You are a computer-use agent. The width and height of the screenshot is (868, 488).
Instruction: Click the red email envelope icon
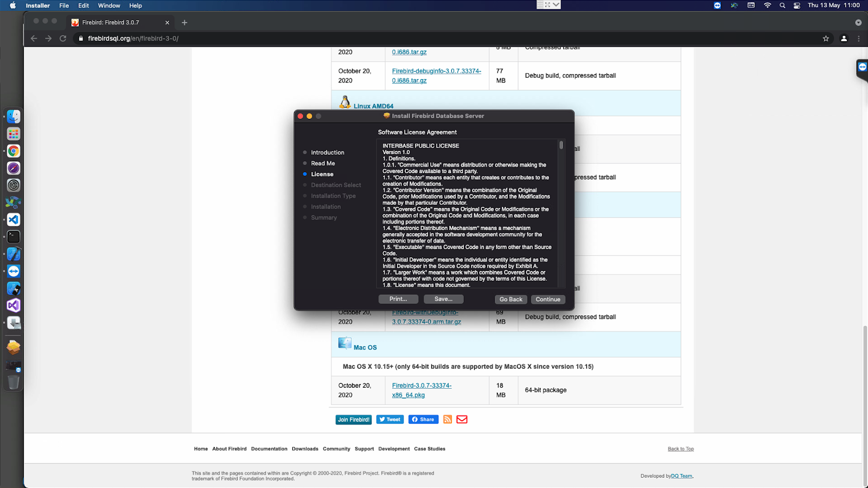coord(462,420)
